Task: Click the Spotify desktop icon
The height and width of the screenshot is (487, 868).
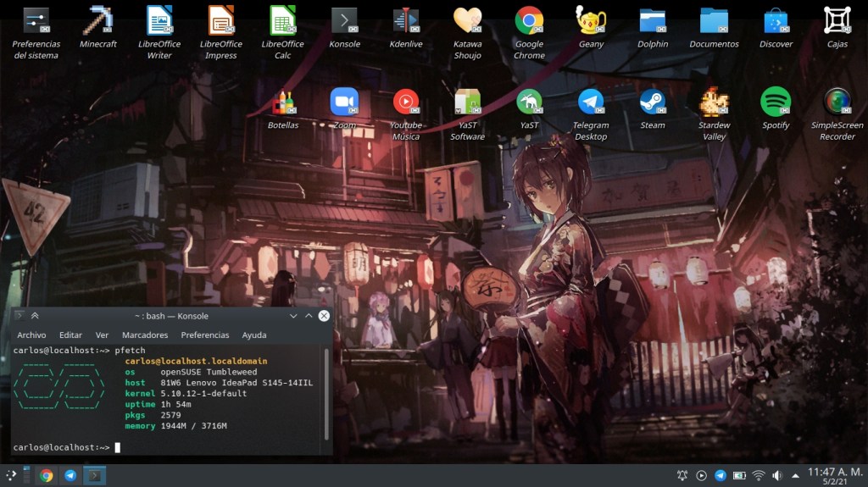Action: click(x=776, y=102)
